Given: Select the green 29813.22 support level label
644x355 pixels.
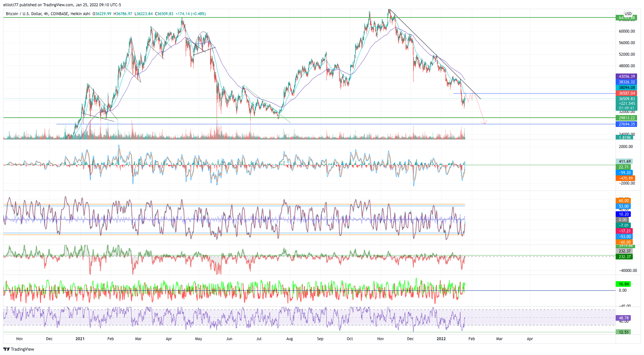Looking at the screenshot, I should (x=626, y=118).
